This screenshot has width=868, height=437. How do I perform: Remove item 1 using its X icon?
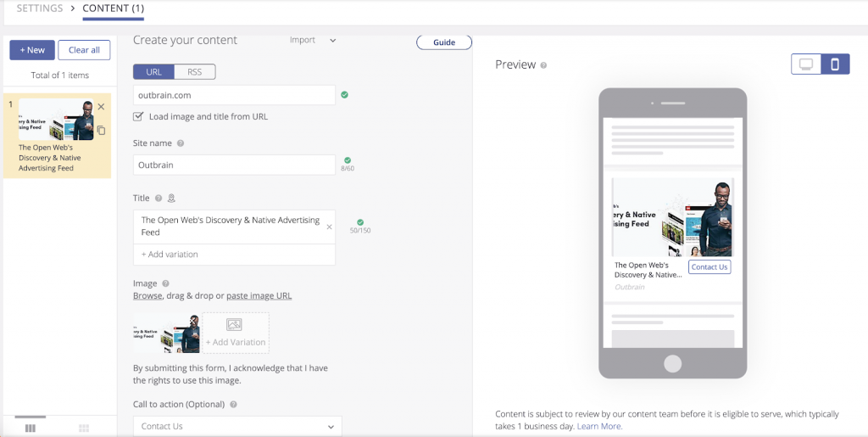tap(101, 107)
